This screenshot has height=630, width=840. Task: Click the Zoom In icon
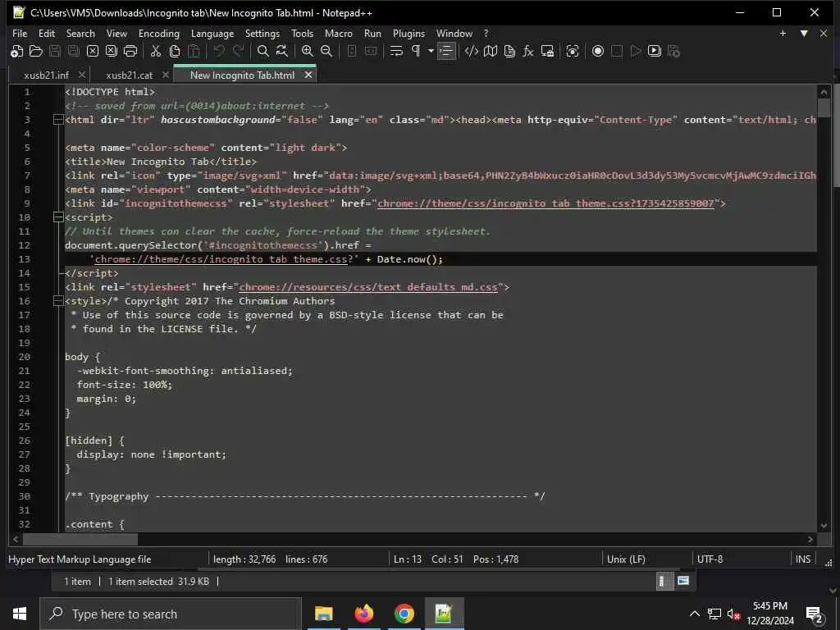(x=308, y=52)
